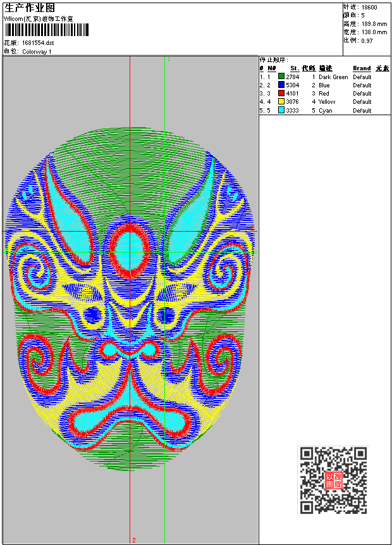The image size is (392, 545).
Task: Select stitch count '4101' in Red row
Action: (292, 94)
